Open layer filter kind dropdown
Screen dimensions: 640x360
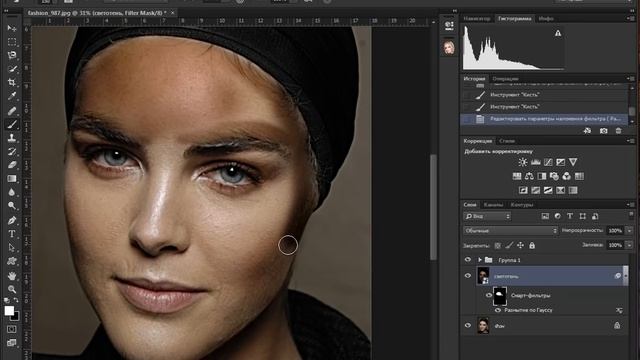[x=487, y=216]
